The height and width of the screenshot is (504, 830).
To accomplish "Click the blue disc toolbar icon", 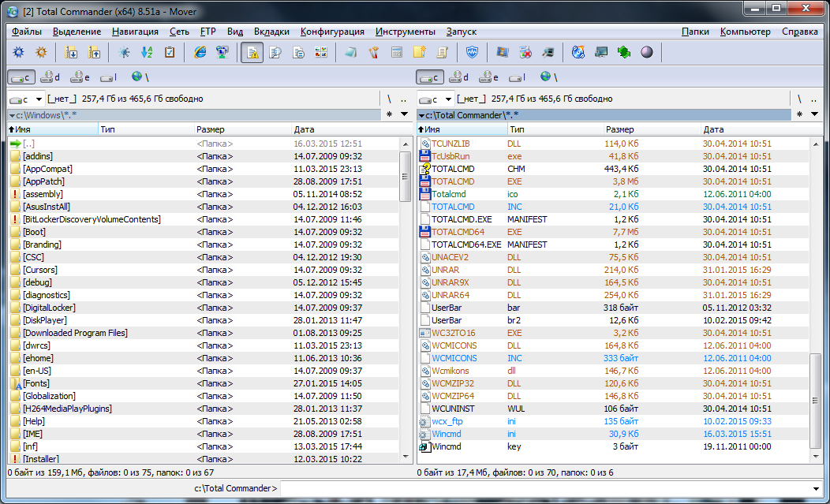I will [578, 52].
